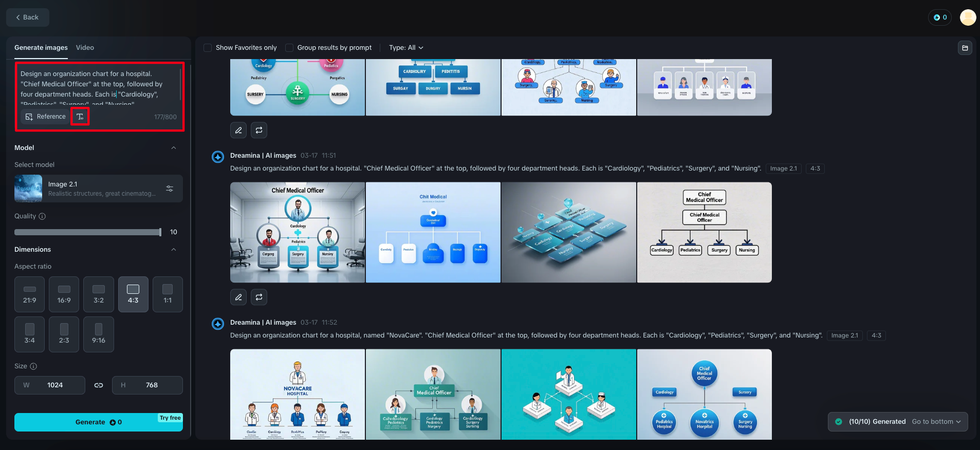Collapse the Model section
The height and width of the screenshot is (450, 980).
click(174, 148)
